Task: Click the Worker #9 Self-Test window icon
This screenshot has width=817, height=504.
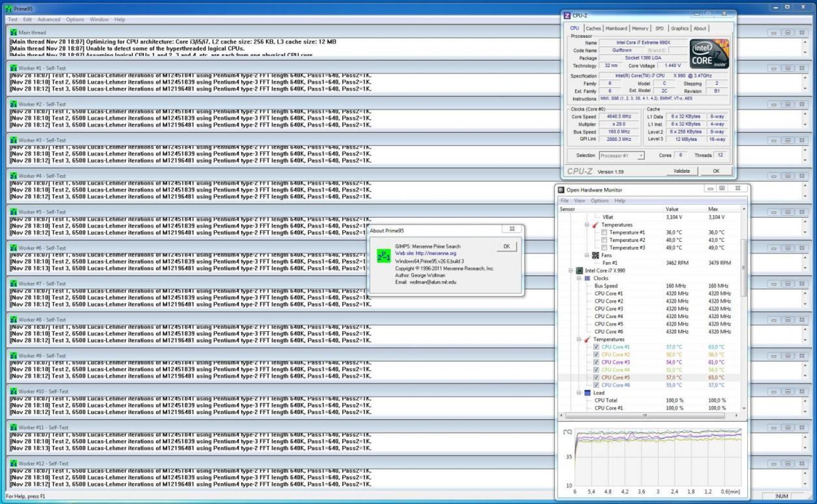Action: coord(14,355)
